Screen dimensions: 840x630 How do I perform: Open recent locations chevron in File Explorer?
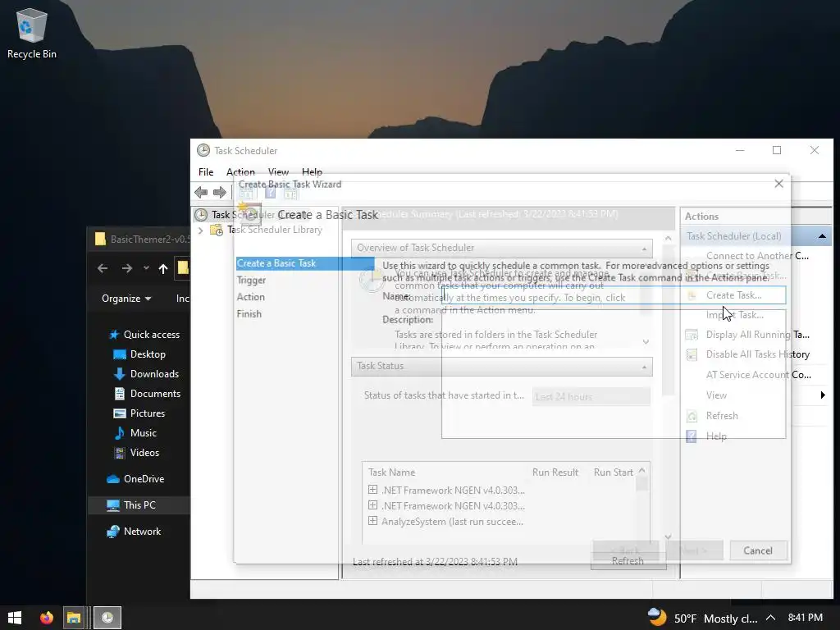pyautogui.click(x=146, y=268)
